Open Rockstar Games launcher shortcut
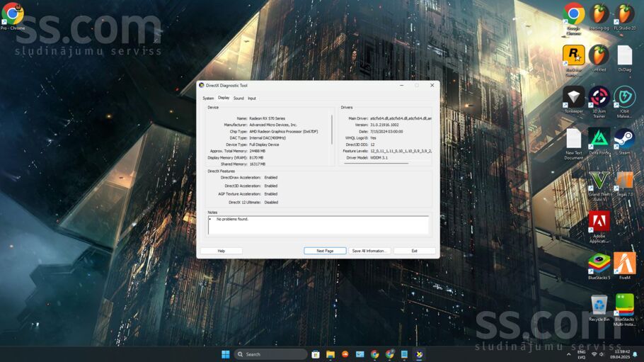 (574, 60)
